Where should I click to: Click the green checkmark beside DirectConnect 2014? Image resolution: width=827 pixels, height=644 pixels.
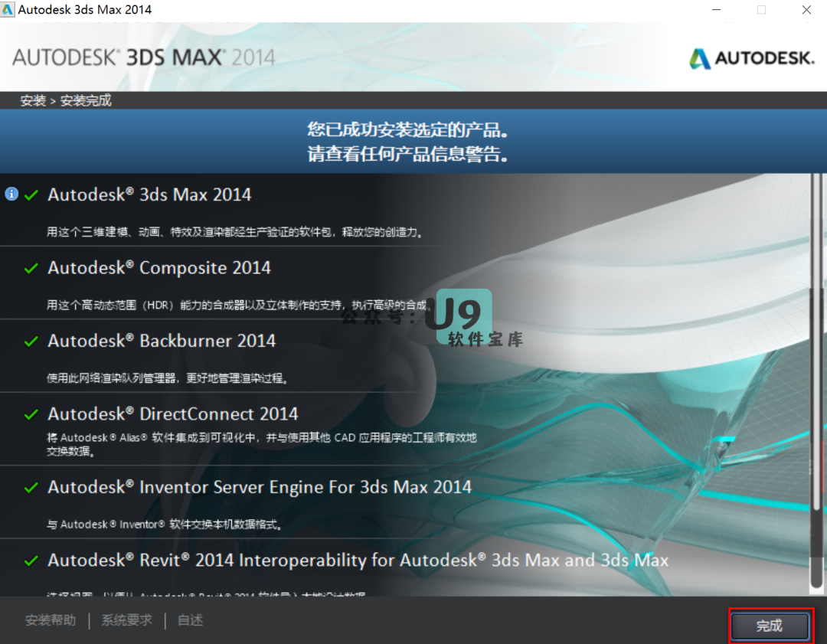(x=31, y=415)
